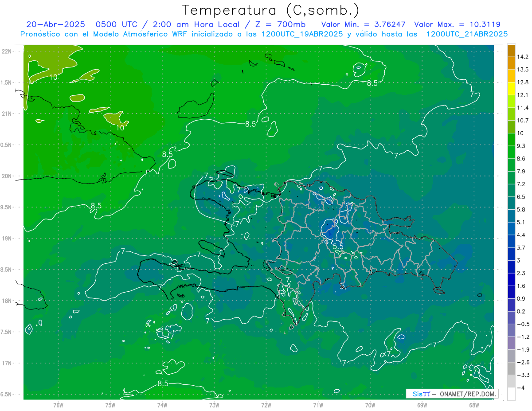Viewport: 532px width, 411px height.
Task: Click the dark blue swatch between 2.3 and 1.6
Action: coord(511,279)
